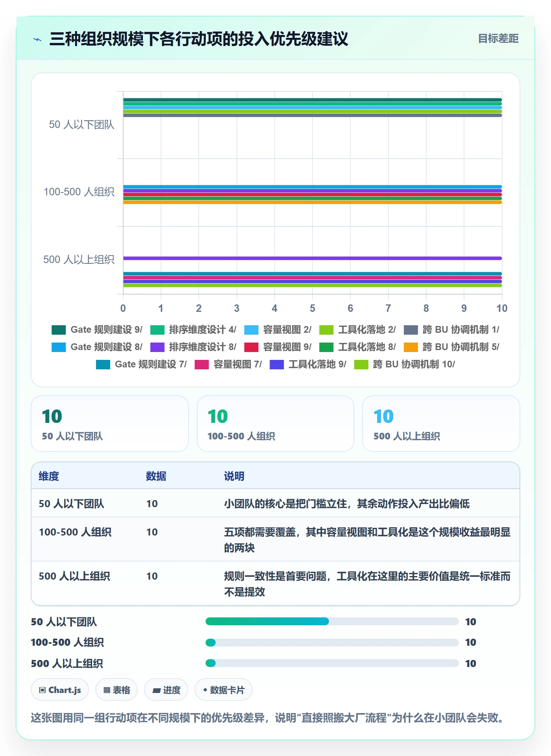Click the lime swatch for 跨 BU 协调机制 10/
The width and height of the screenshot is (551, 756).
coord(361,364)
